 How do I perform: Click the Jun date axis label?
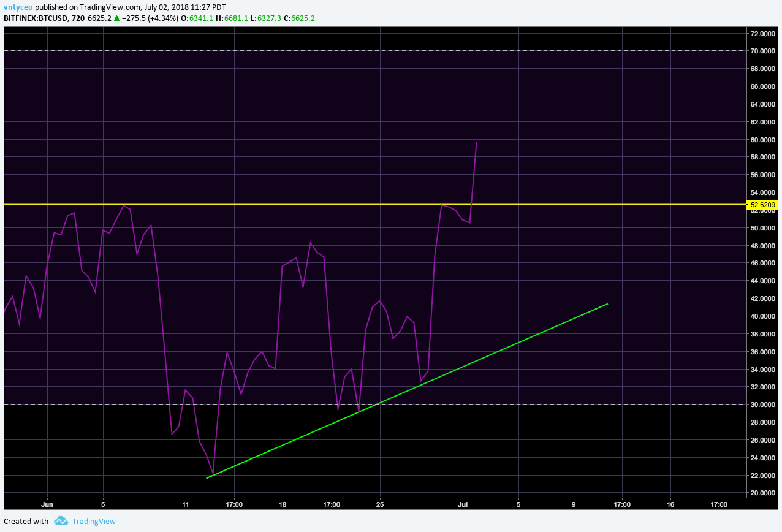tap(47, 505)
